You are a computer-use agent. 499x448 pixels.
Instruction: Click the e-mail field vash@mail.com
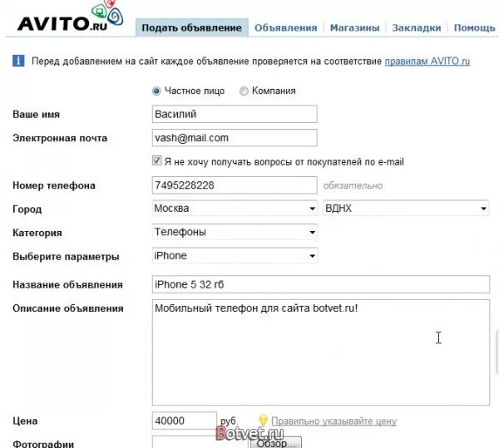coord(235,138)
